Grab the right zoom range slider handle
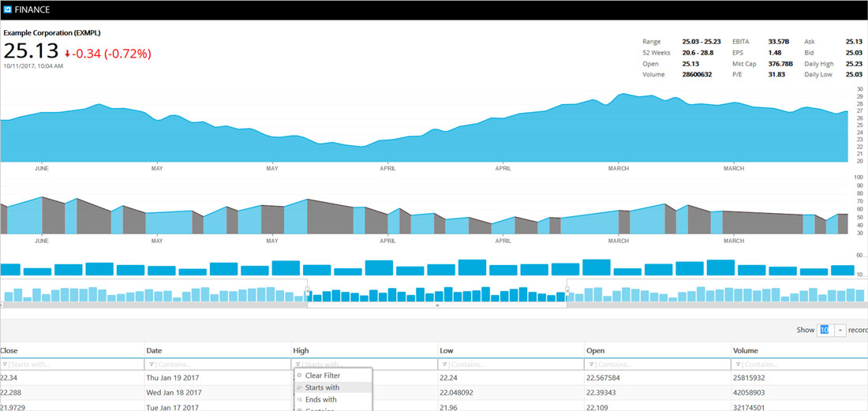The width and height of the screenshot is (868, 411). pyautogui.click(x=567, y=290)
